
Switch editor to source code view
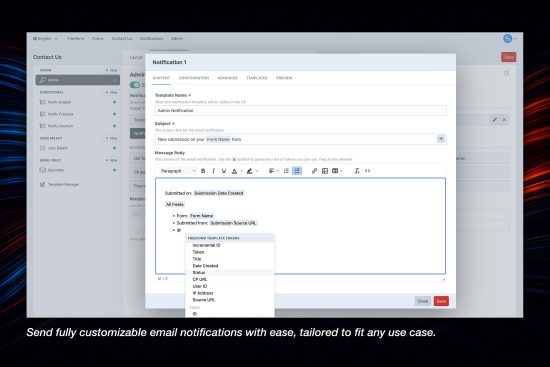click(367, 171)
